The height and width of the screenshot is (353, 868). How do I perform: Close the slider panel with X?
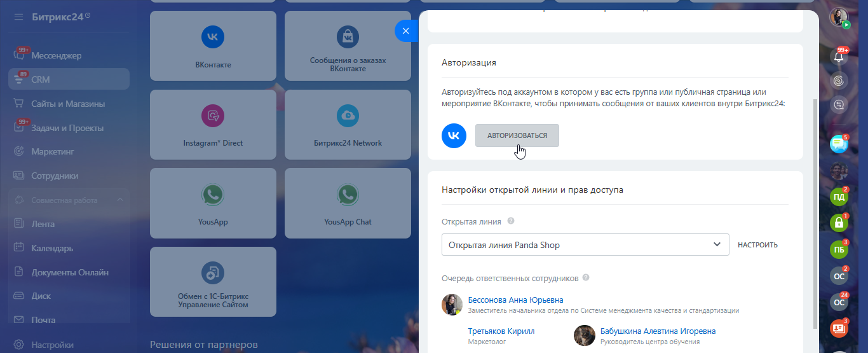(x=406, y=31)
